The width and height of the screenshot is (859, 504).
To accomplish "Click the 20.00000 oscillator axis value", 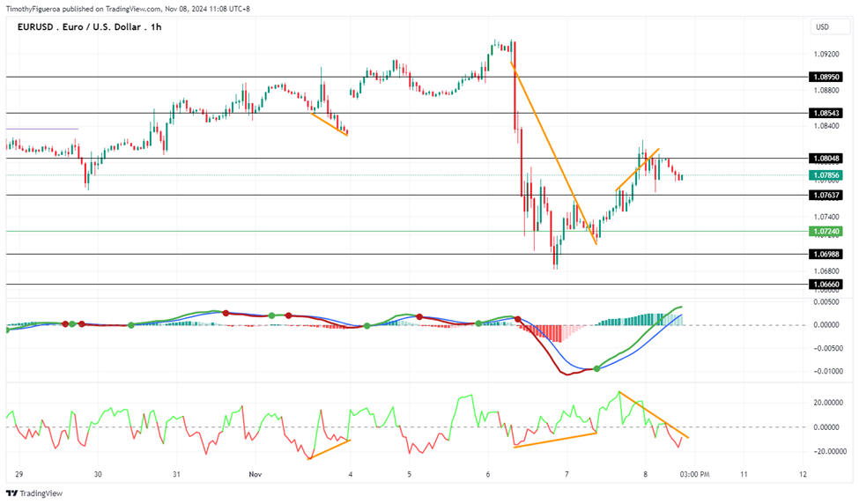I will click(826, 403).
